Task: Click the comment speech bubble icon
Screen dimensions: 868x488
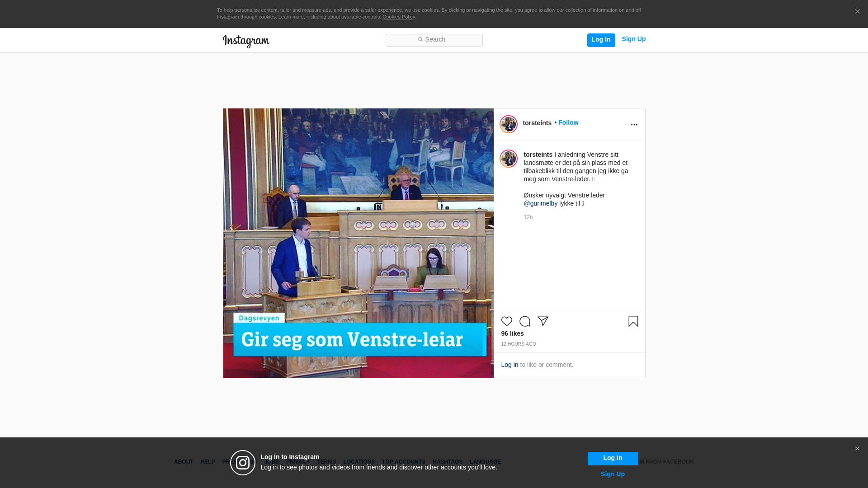Action: click(x=524, y=321)
